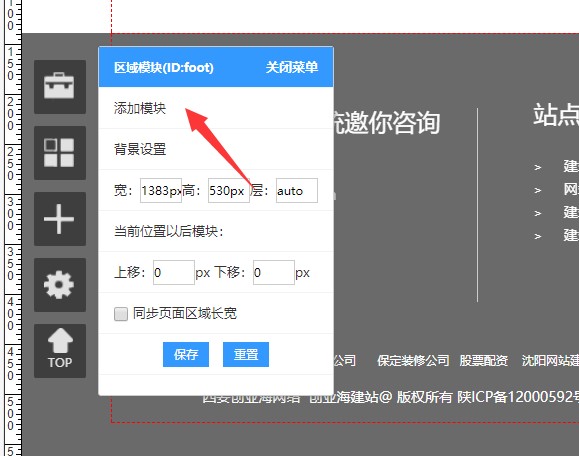This screenshot has width=579, height=456.
Task: Open the gear settings icon
Action: coord(60,285)
